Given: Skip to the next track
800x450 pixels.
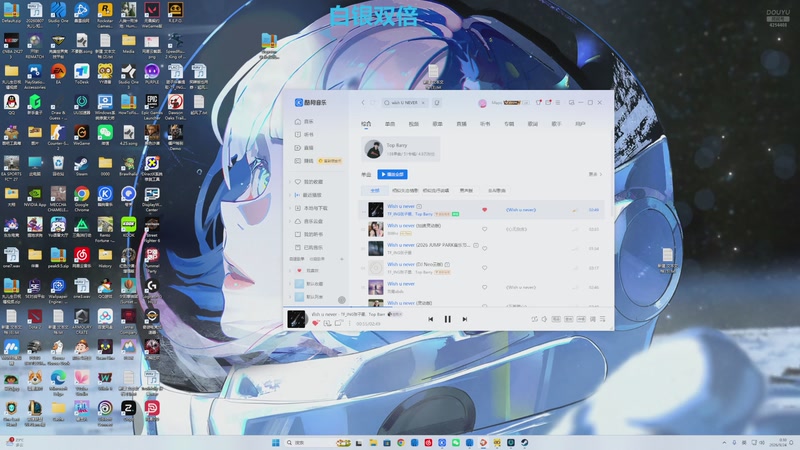Looking at the screenshot, I should click(x=464, y=319).
